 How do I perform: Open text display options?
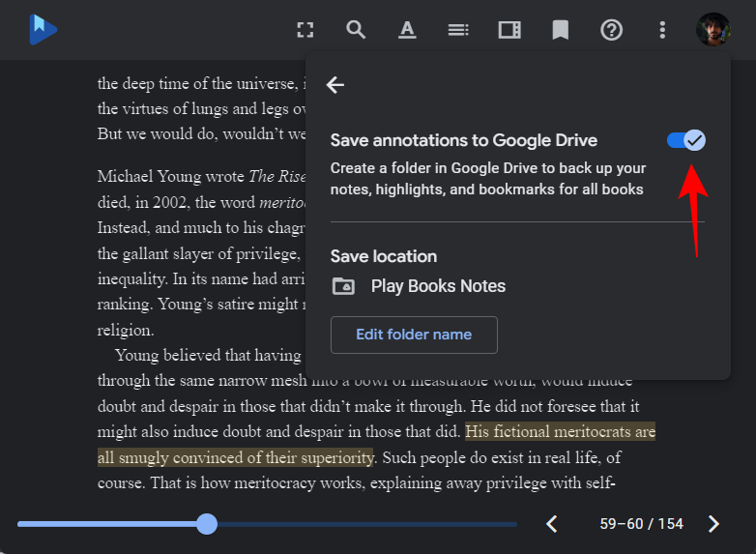[x=407, y=30]
